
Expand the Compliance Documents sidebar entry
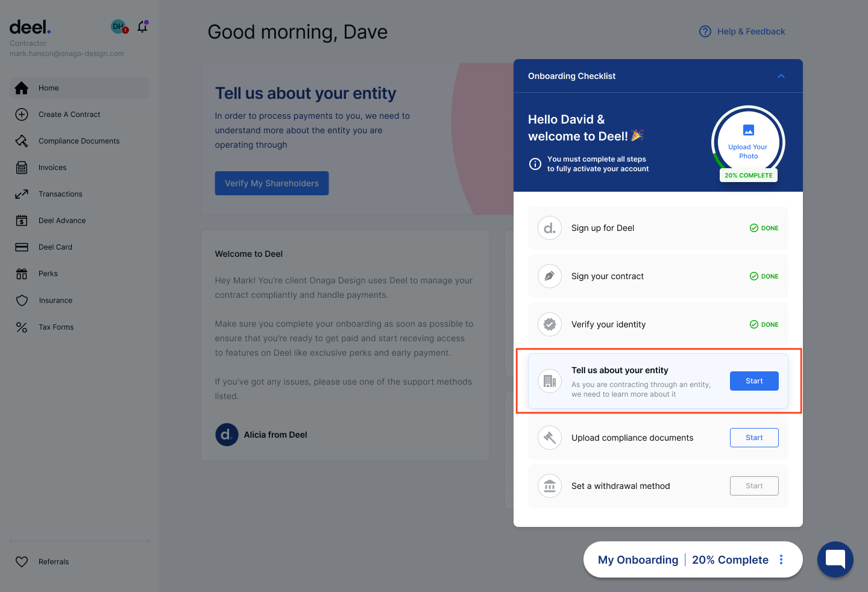[x=78, y=140]
